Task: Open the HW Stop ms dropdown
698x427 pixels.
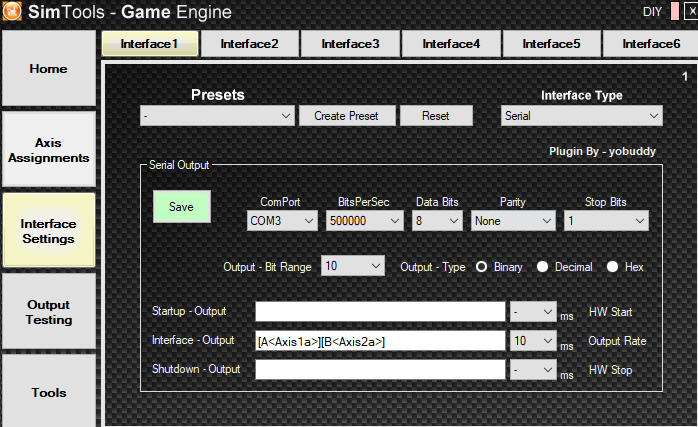Action: click(533, 370)
